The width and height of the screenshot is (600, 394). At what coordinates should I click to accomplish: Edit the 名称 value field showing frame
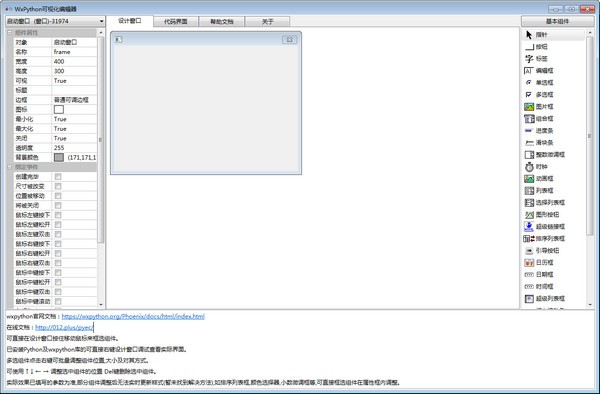[74, 52]
